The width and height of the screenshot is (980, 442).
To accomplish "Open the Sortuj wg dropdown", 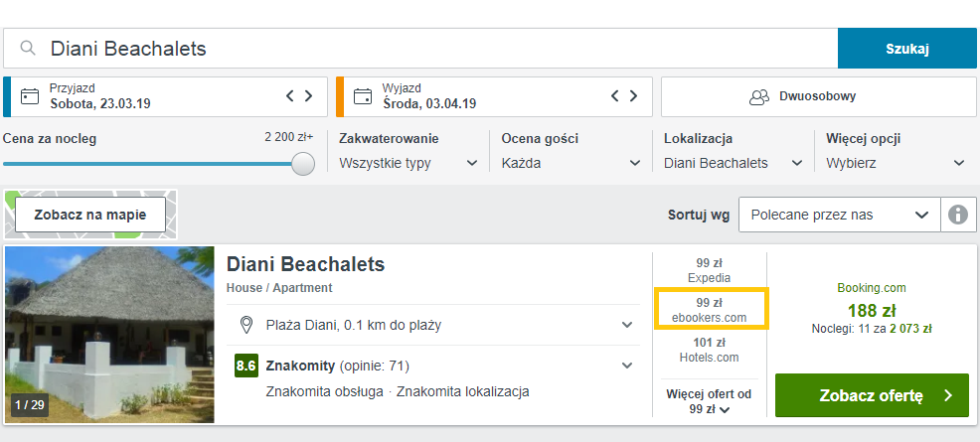I will (840, 215).
